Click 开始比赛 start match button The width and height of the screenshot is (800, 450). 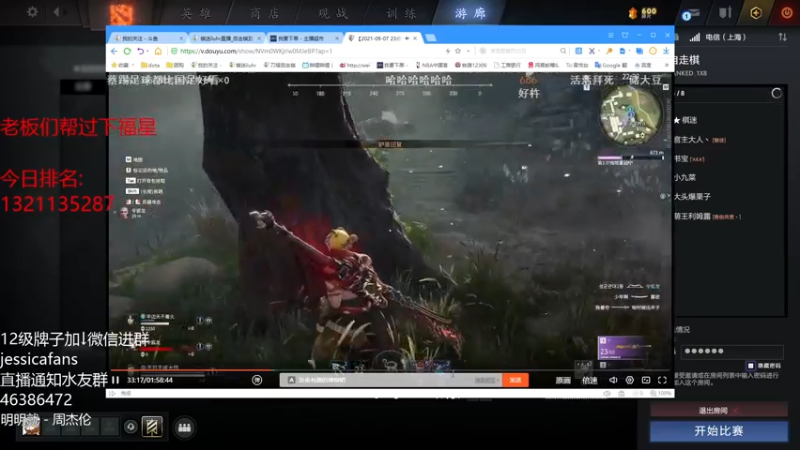tap(719, 431)
